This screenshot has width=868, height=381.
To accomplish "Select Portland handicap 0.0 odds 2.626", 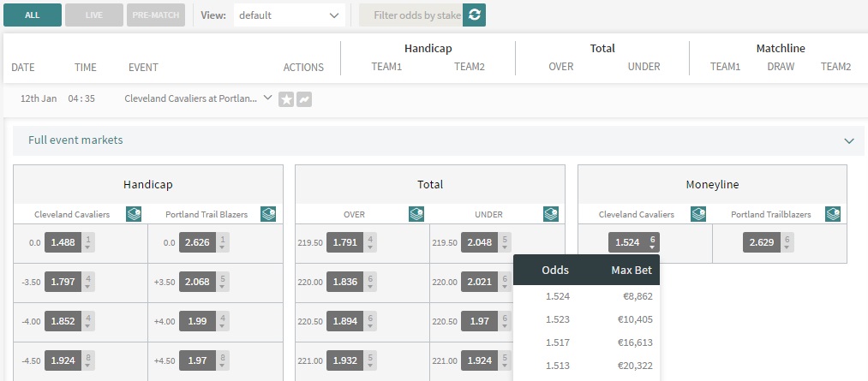I will [x=198, y=242].
